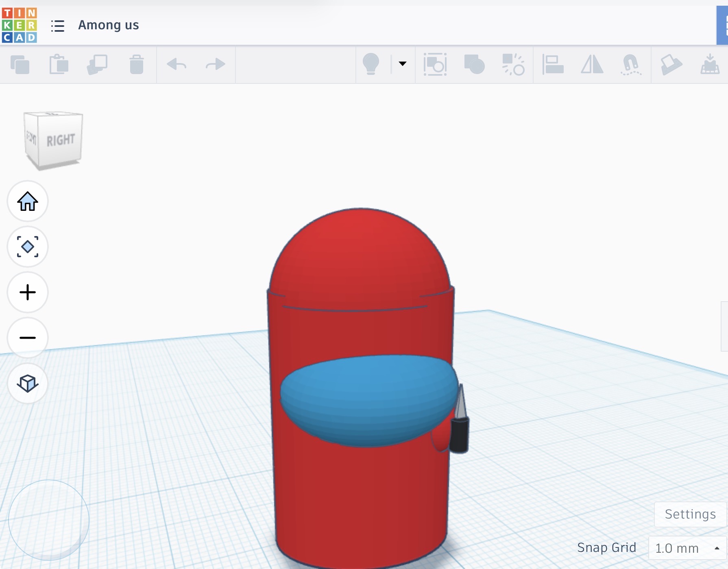Viewport: 728px width, 569px height.
Task: Click the Ungroup shapes icon
Action: 513,64
